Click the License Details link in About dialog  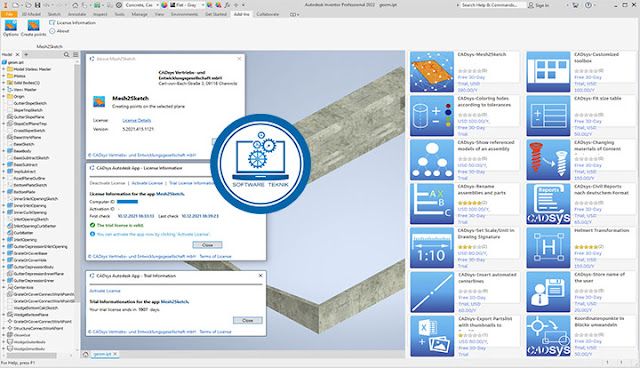click(137, 120)
